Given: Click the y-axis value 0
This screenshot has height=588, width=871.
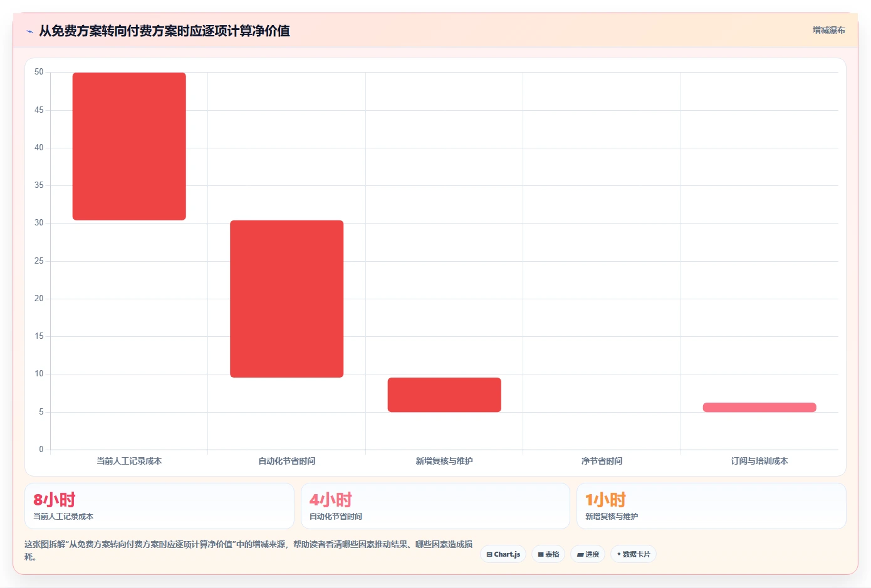Looking at the screenshot, I should coord(41,449).
